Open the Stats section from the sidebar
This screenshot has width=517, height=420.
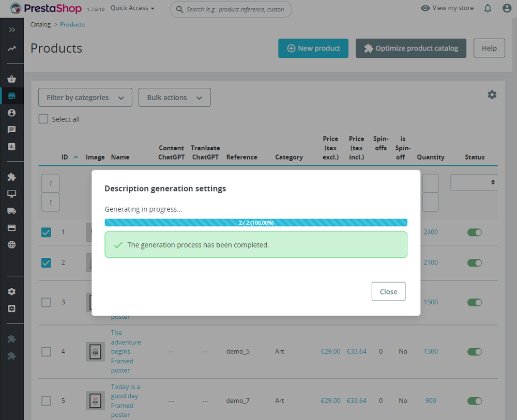coord(11,147)
